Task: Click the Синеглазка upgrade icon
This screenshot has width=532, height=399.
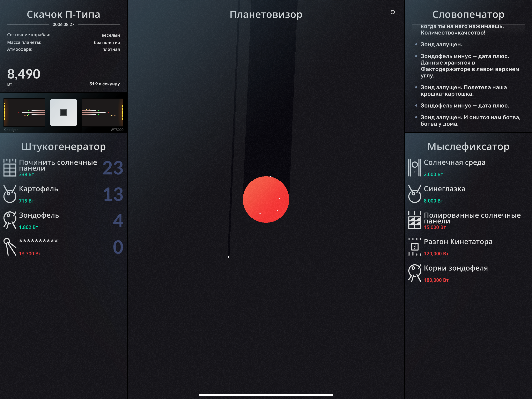Action: tap(415, 194)
